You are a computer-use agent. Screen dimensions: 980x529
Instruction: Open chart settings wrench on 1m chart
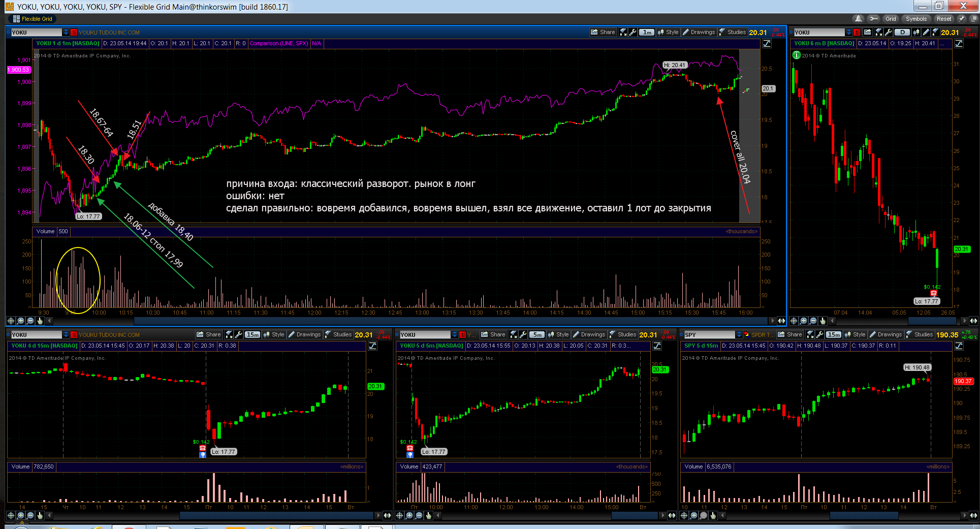pyautogui.click(x=633, y=32)
